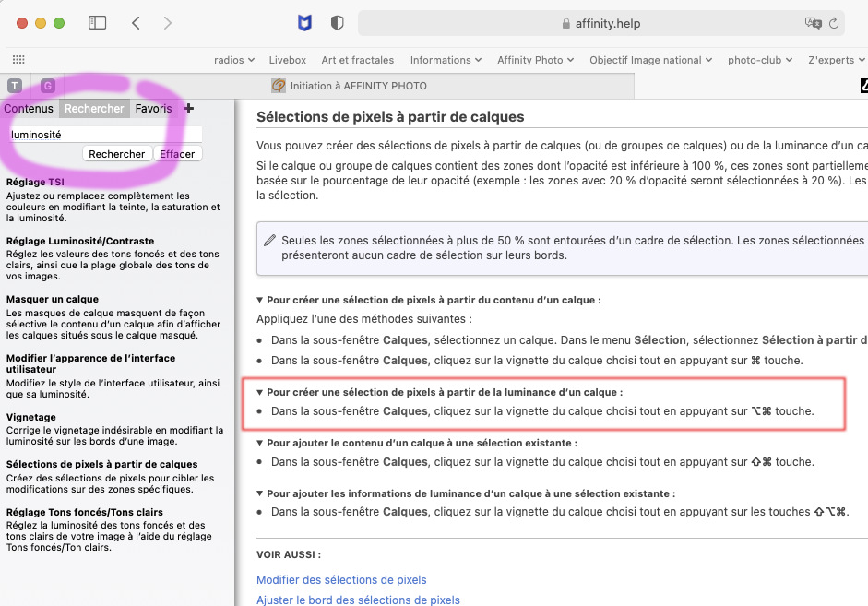Select the pinned tab with T icon
The width and height of the screenshot is (868, 606).
pyautogui.click(x=15, y=86)
